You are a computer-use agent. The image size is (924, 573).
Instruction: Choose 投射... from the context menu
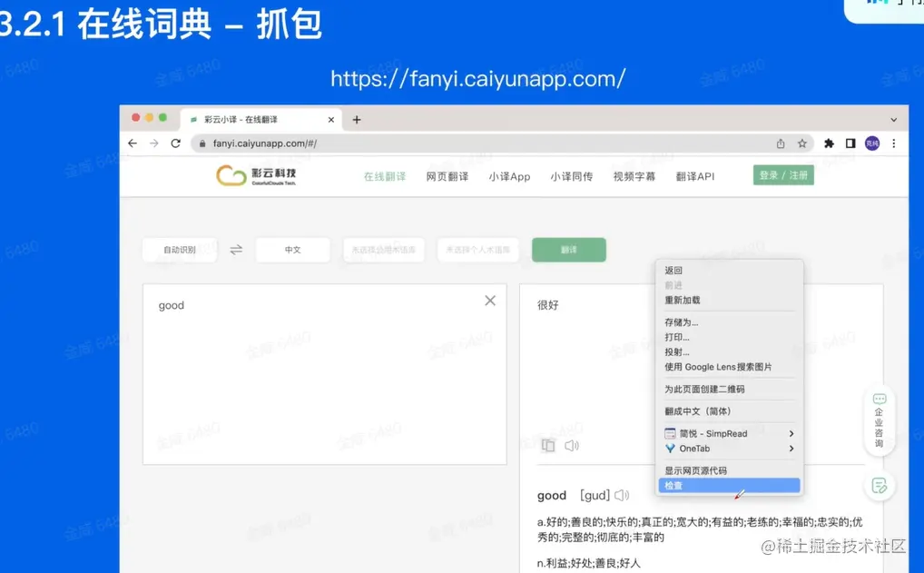pos(729,352)
